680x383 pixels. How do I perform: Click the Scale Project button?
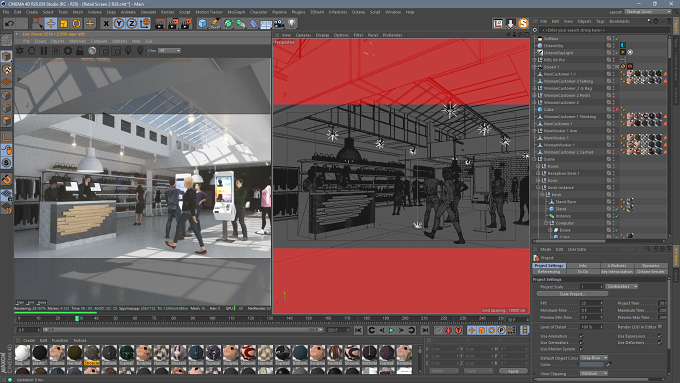tap(571, 294)
